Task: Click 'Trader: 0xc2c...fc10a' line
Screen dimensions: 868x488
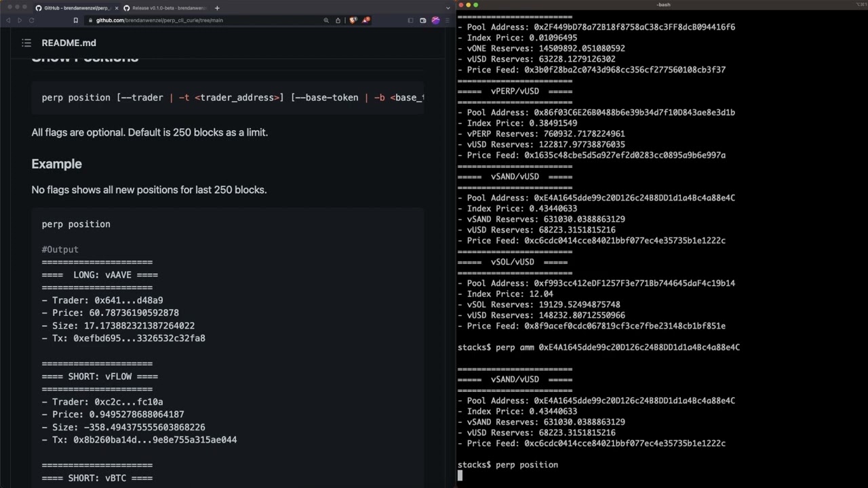Action: tap(102, 402)
